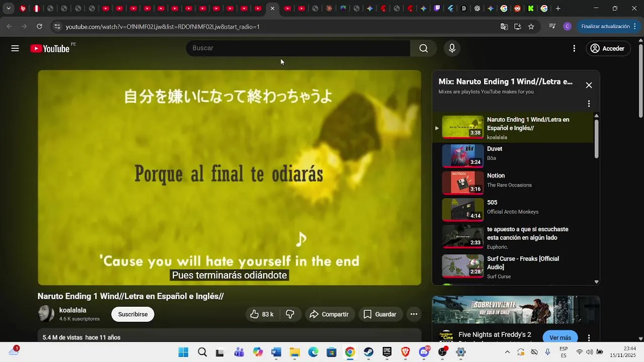Click the search magnifier button

click(x=424, y=48)
